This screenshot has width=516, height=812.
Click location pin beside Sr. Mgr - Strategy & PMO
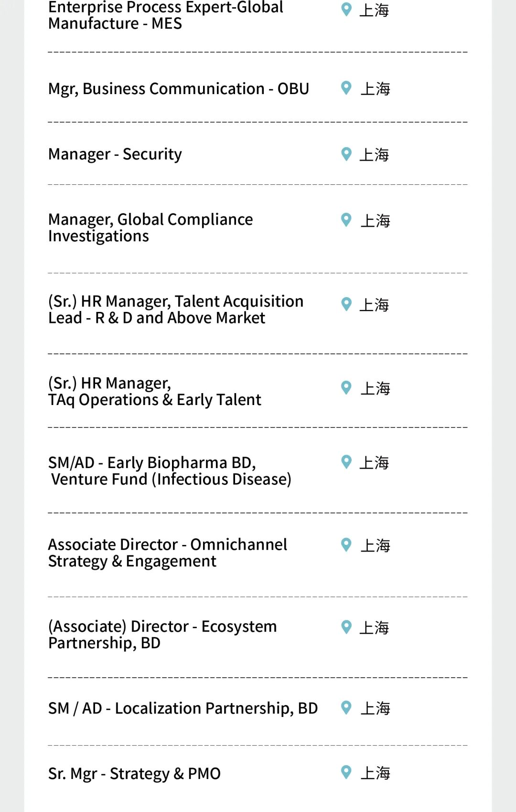click(x=346, y=772)
